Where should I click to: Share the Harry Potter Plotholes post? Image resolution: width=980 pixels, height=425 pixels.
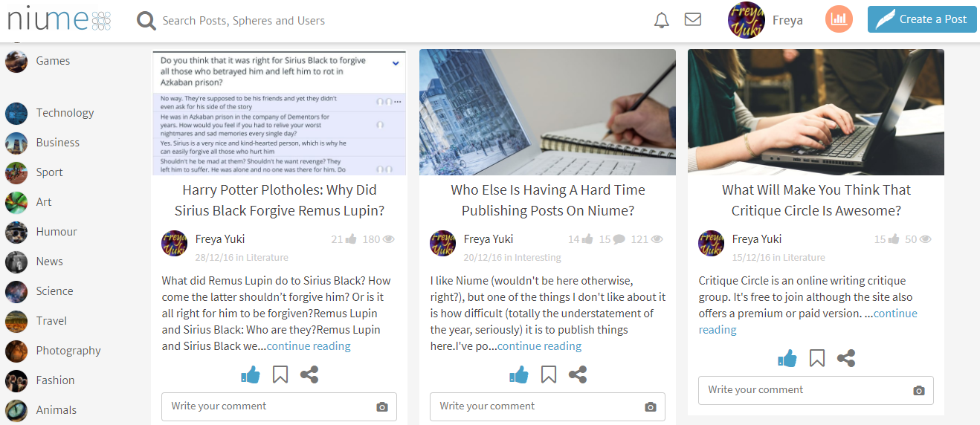click(309, 374)
